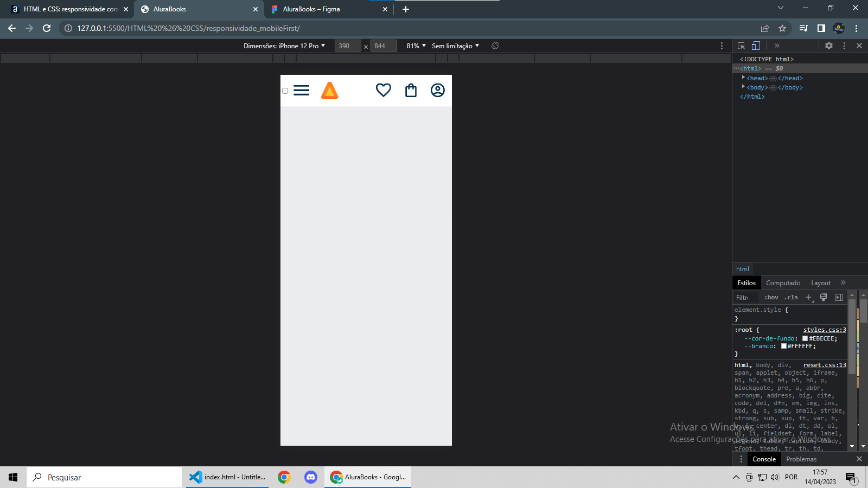The image size is (868, 488).
Task: Open the shopping bag icon
Action: click(411, 90)
